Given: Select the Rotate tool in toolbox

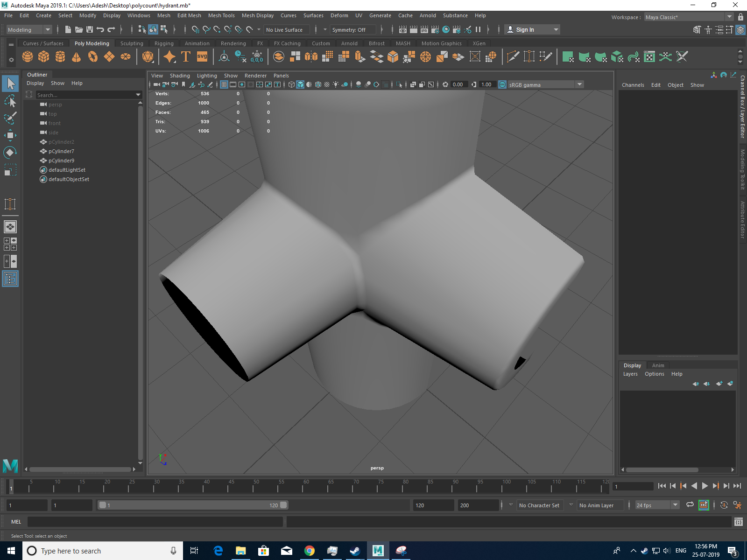Looking at the screenshot, I should point(10,153).
